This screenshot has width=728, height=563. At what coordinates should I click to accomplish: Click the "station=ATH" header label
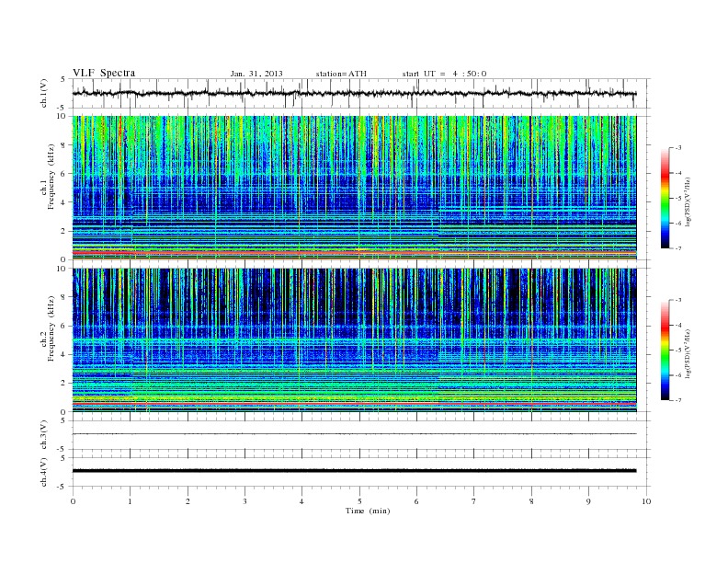[x=341, y=74]
